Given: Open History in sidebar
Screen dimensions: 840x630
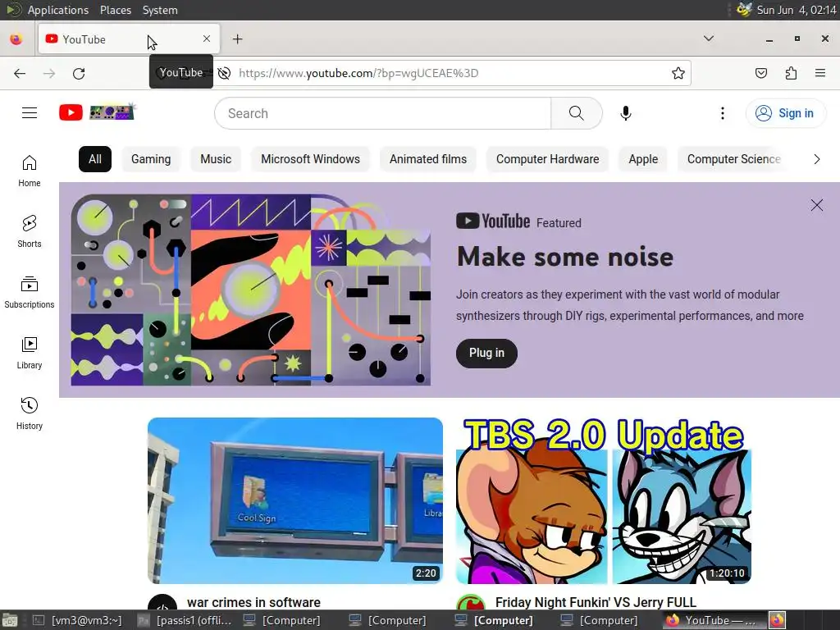Looking at the screenshot, I should [x=30, y=413].
